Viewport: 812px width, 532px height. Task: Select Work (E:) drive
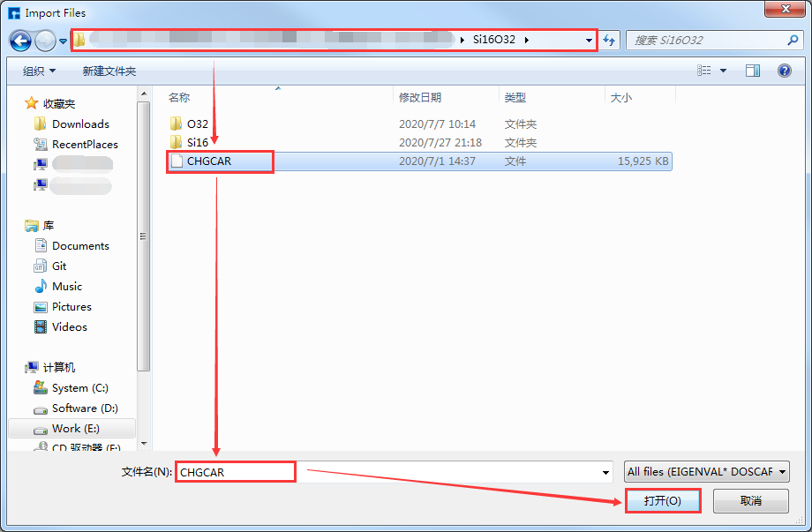[x=75, y=429]
